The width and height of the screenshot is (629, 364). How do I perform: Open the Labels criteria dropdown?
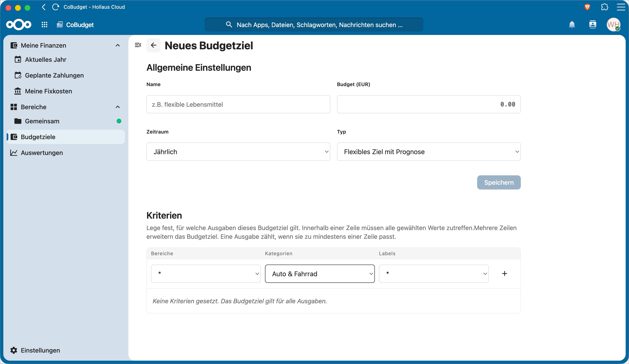pyautogui.click(x=433, y=274)
